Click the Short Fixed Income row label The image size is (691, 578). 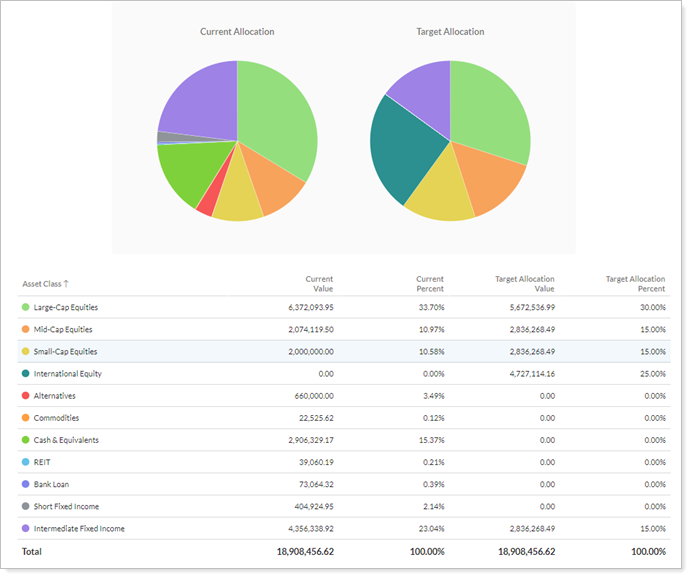pos(66,506)
